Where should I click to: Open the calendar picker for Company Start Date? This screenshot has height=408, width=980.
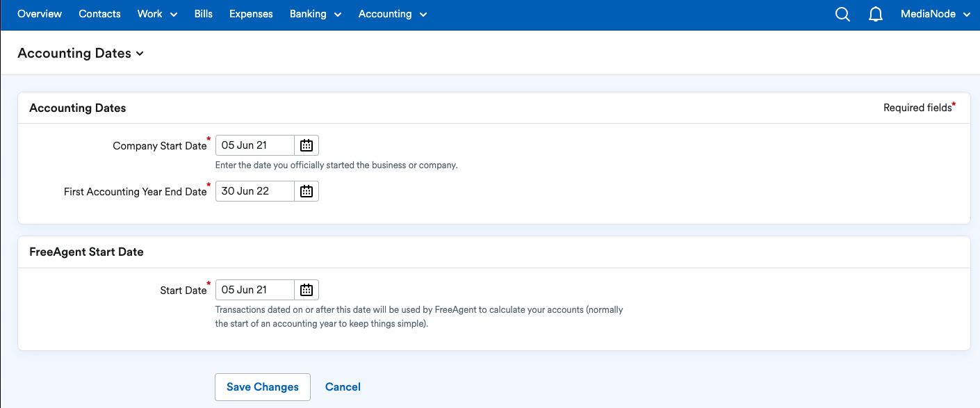306,145
